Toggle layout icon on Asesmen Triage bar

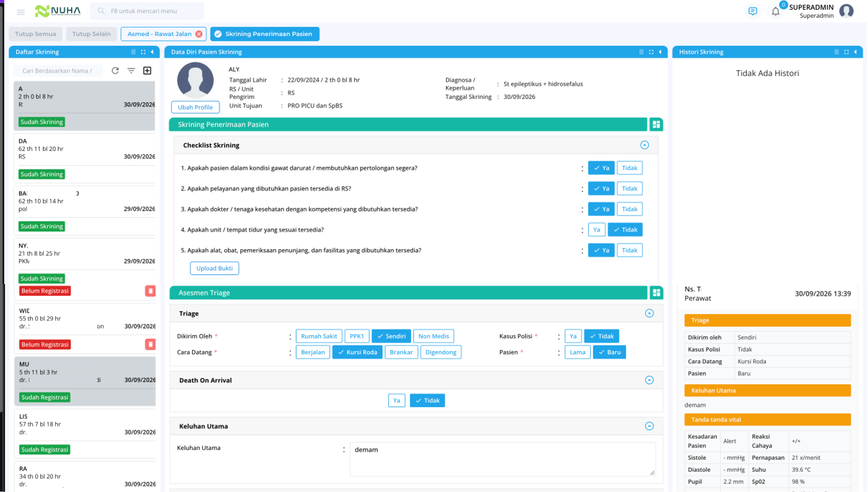656,293
